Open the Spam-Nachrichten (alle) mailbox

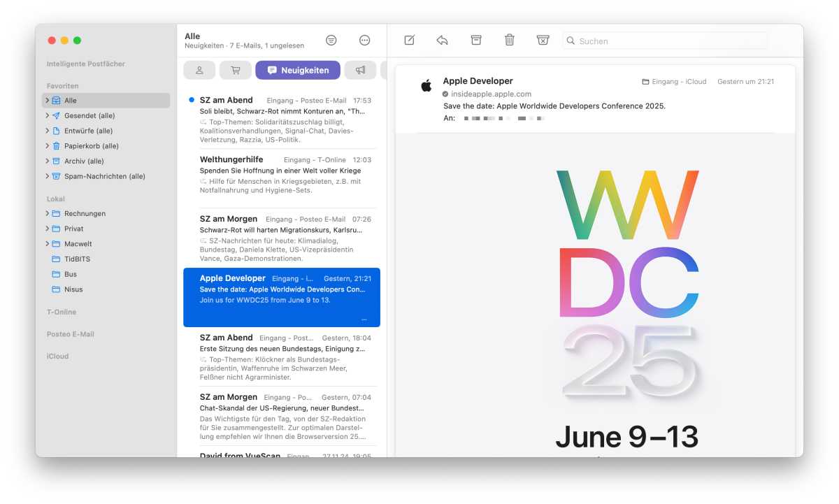pyautogui.click(x=106, y=176)
